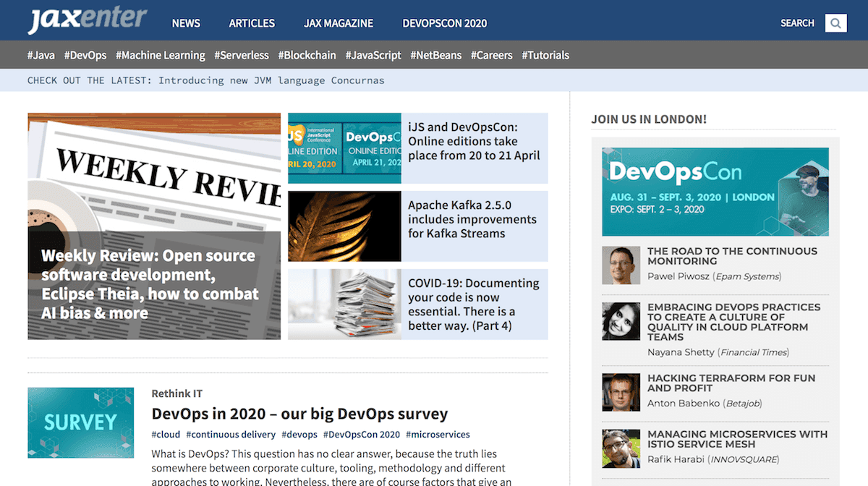Open DevOps in 2020 survey headline

click(x=299, y=414)
